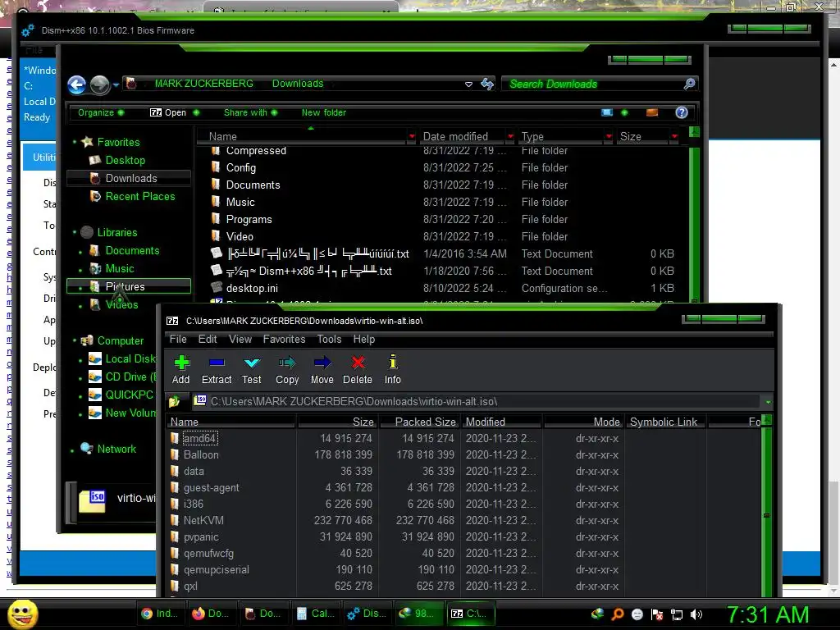This screenshot has height=630, width=840.
Task: Open the Organize dropdown in Explorer
Action: coord(101,112)
